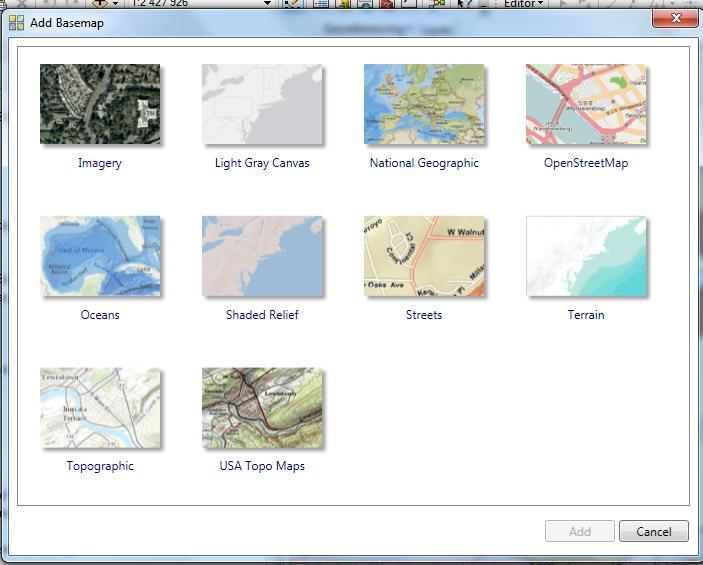The width and height of the screenshot is (703, 565).
Task: Choose the Shaded Relief basemap thumbnail
Action: tap(262, 256)
